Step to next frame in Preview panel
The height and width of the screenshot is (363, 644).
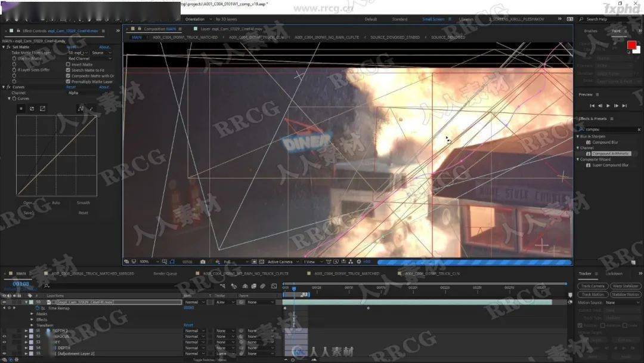coord(616,106)
